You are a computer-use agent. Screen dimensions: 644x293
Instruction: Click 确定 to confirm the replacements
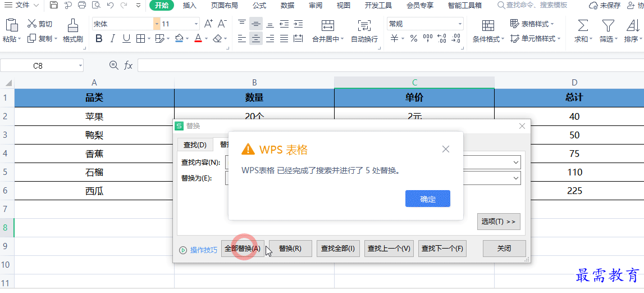(428, 199)
